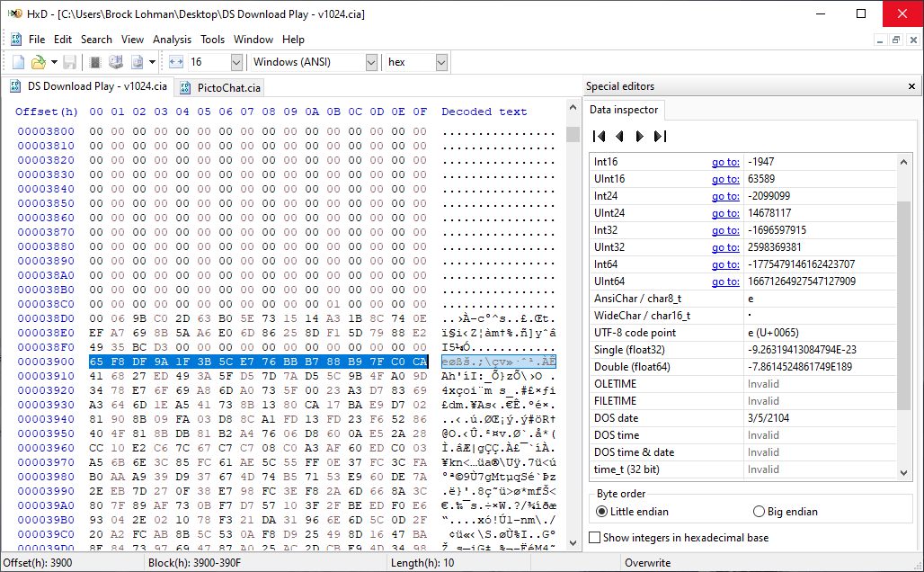Click the Offset(h) column header

tap(47, 112)
